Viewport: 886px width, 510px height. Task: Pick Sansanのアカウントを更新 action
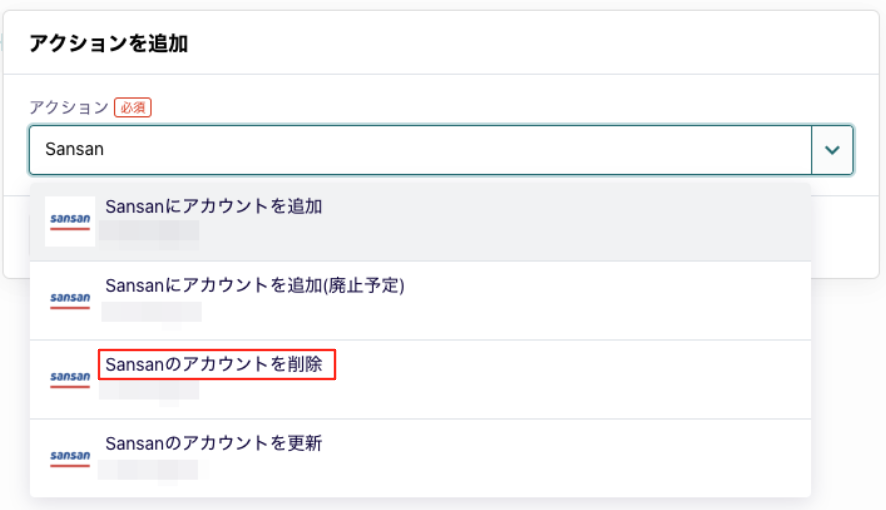214,443
